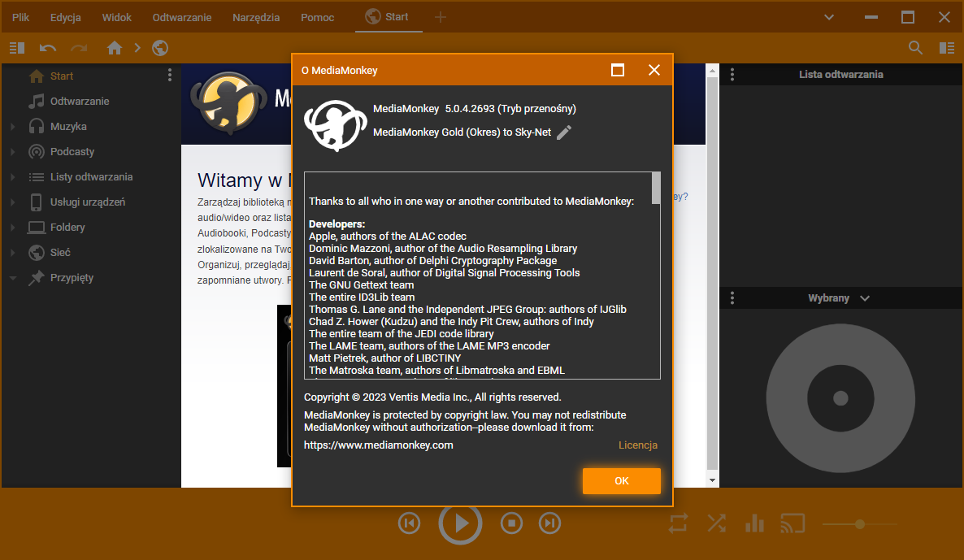Expand the Sieć tree node
Screen dimensions: 964x560
[12, 253]
